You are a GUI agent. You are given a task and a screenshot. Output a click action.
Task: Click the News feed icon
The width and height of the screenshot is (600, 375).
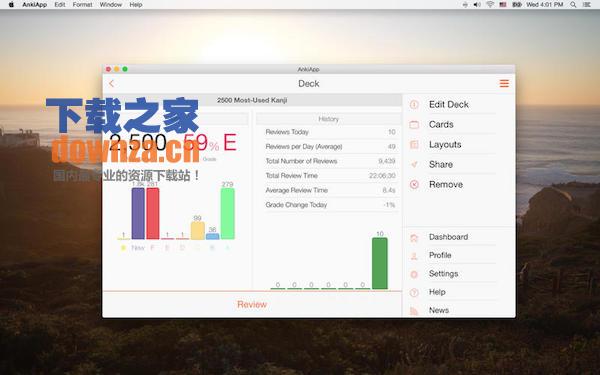414,311
